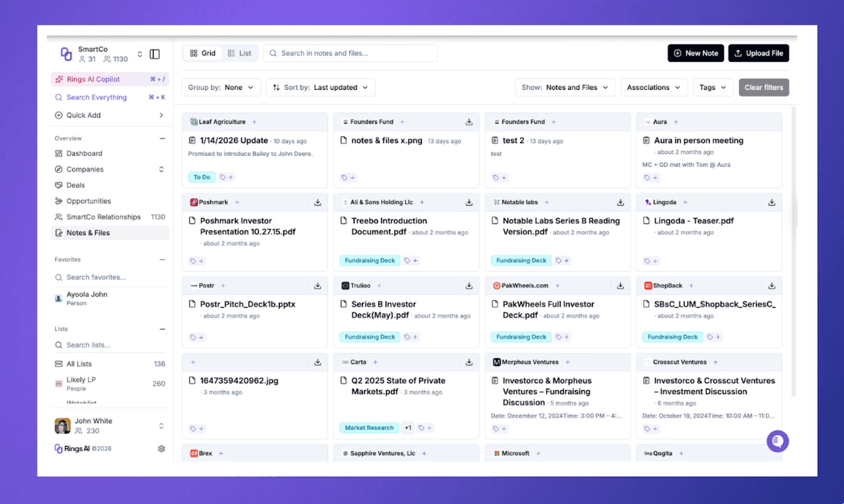Screen dimensions: 844x504
Task: Add association next to Aura
Action: [676, 122]
